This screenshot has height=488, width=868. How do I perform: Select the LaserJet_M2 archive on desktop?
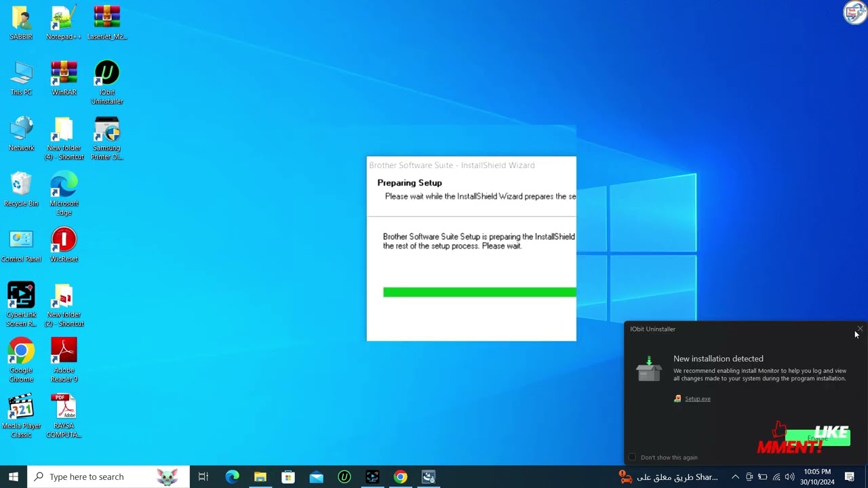click(107, 23)
